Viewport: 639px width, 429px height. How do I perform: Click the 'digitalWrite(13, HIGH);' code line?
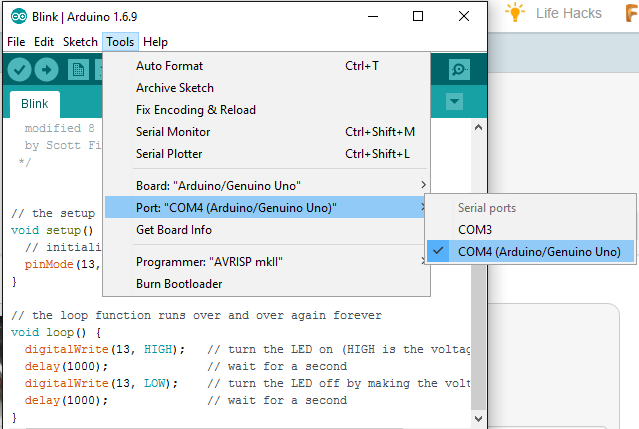pyautogui.click(x=105, y=350)
